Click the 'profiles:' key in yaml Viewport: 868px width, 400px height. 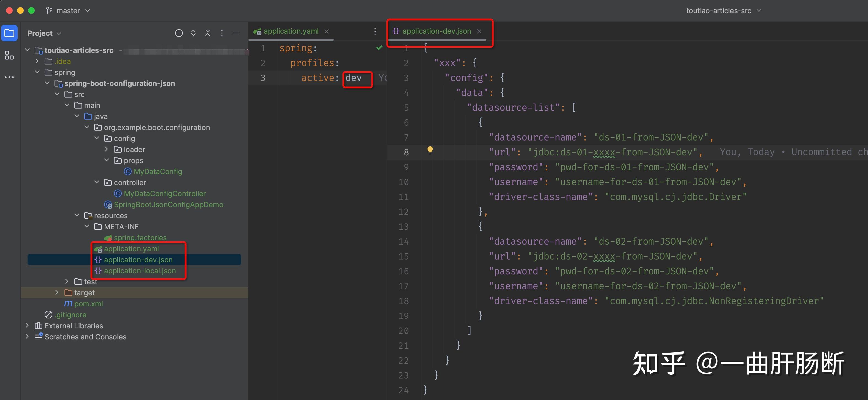pyautogui.click(x=314, y=63)
